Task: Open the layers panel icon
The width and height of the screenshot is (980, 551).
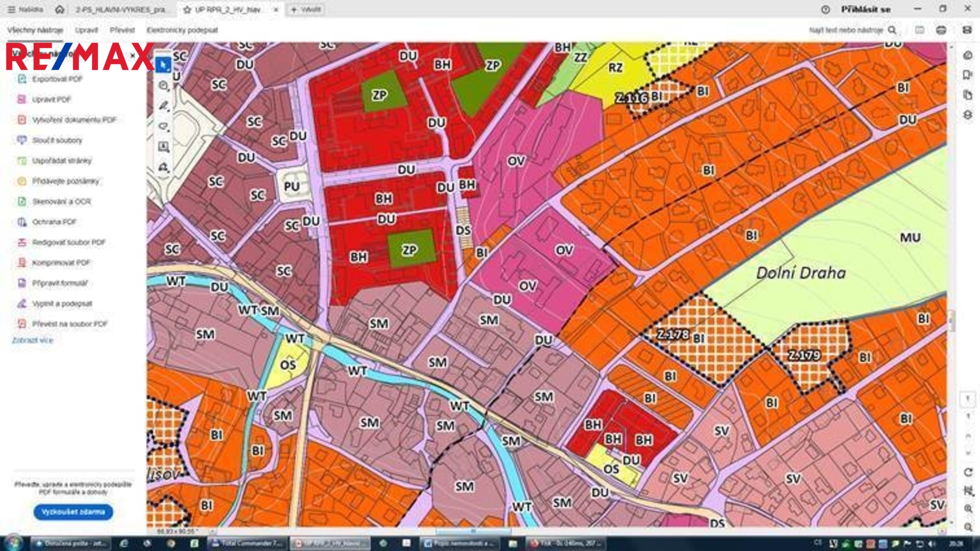Action: point(967,115)
